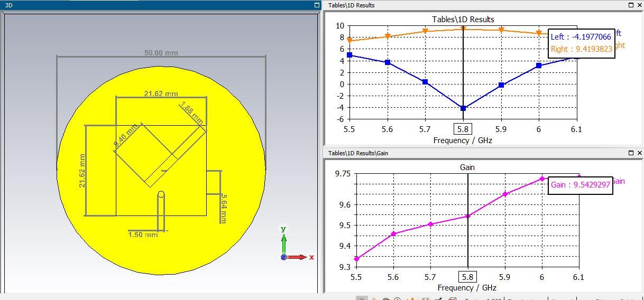This screenshot has height=300, width=644.
Task: Select the Left : -4.1977066 readout
Action: click(581, 37)
